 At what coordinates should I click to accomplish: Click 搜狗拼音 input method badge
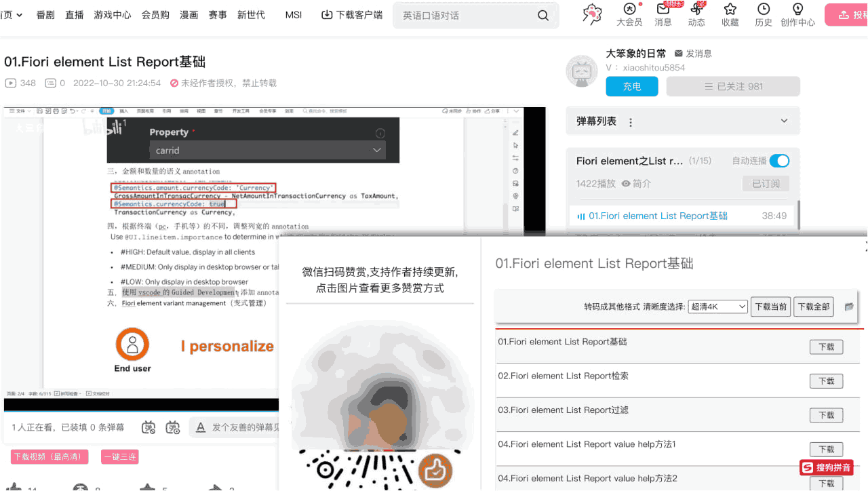point(826,467)
